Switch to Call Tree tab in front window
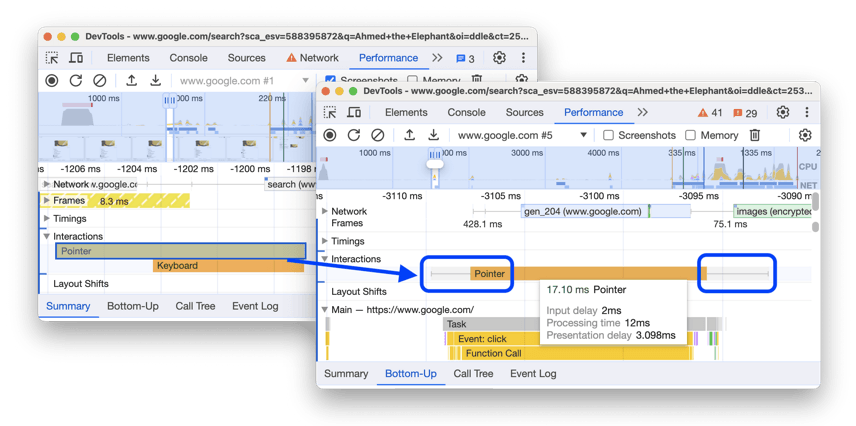 [x=475, y=374]
